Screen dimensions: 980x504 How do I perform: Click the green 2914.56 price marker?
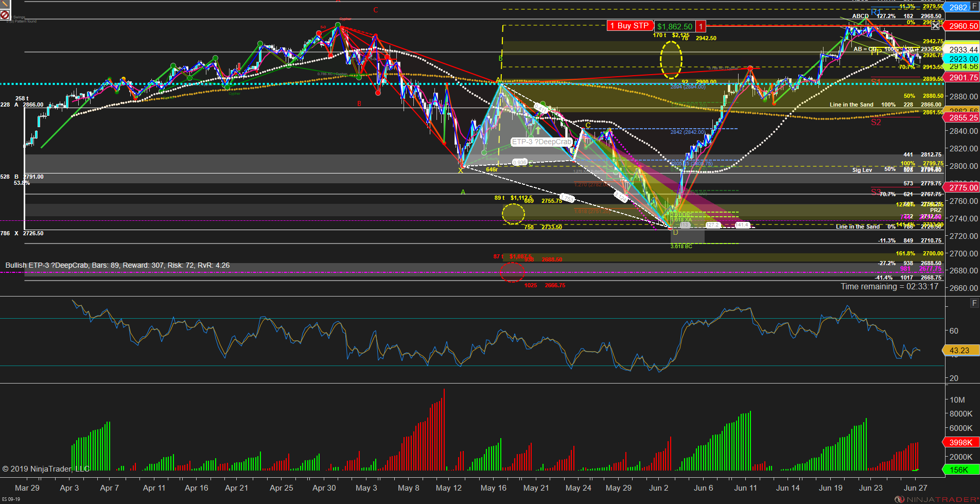962,67
